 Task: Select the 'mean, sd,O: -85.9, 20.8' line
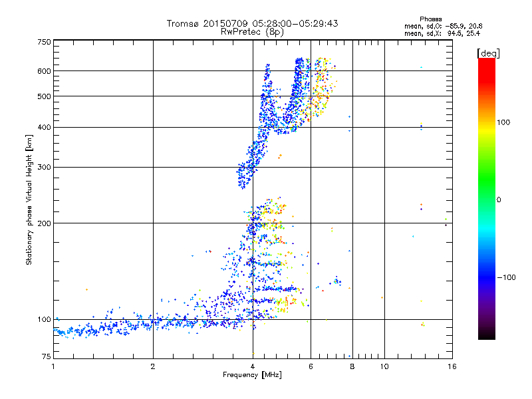(443, 26)
